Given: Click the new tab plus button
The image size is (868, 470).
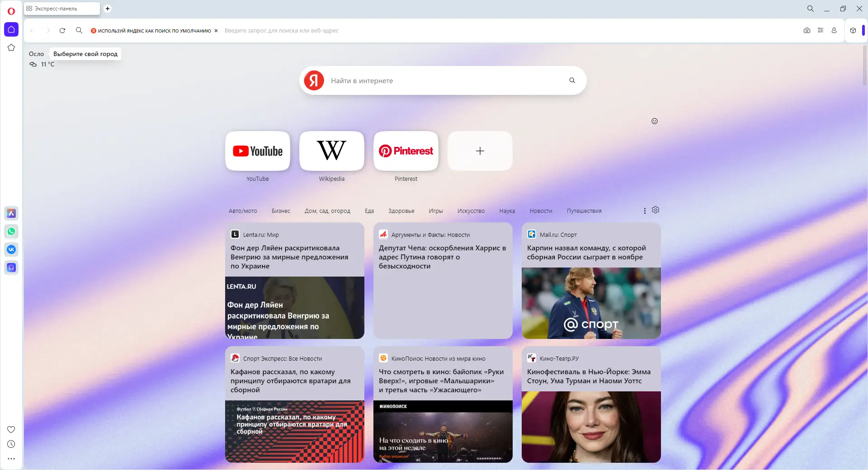Looking at the screenshot, I should coord(108,9).
